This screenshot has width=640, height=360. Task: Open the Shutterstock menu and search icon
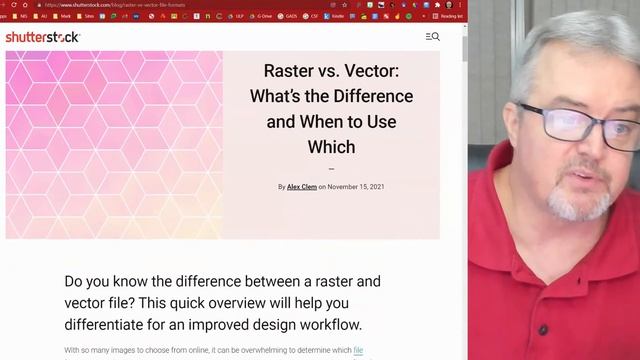433,37
